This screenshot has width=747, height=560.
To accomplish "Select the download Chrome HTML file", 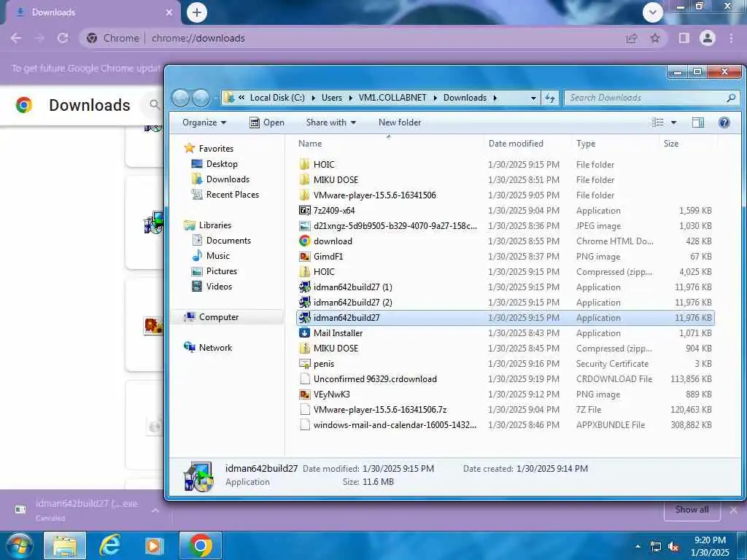I will point(505,241).
